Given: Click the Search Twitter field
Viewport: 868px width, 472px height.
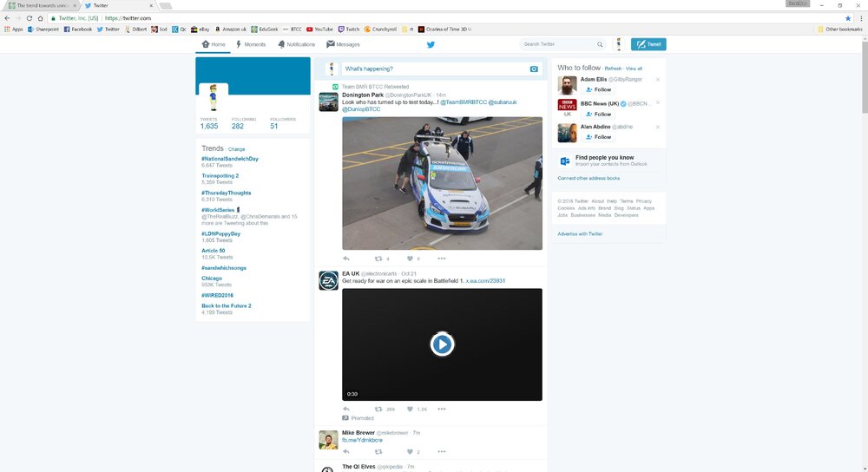Looking at the screenshot, I should 562,44.
